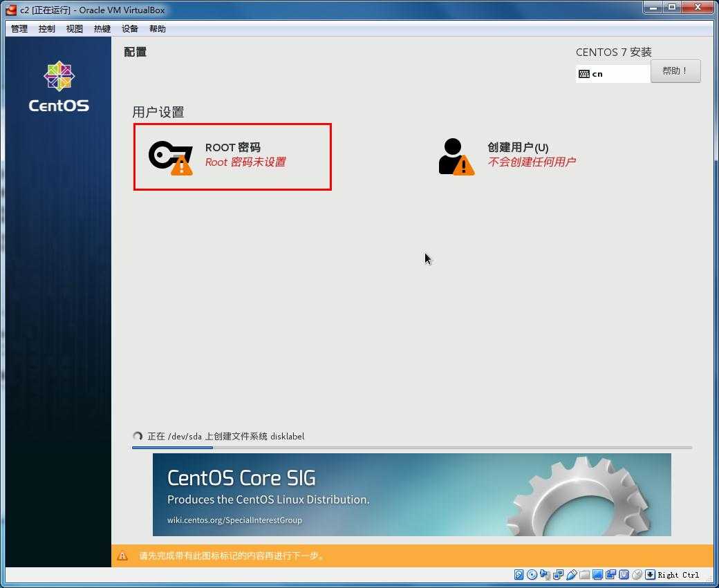Click the mouse integration status icon

(x=637, y=575)
